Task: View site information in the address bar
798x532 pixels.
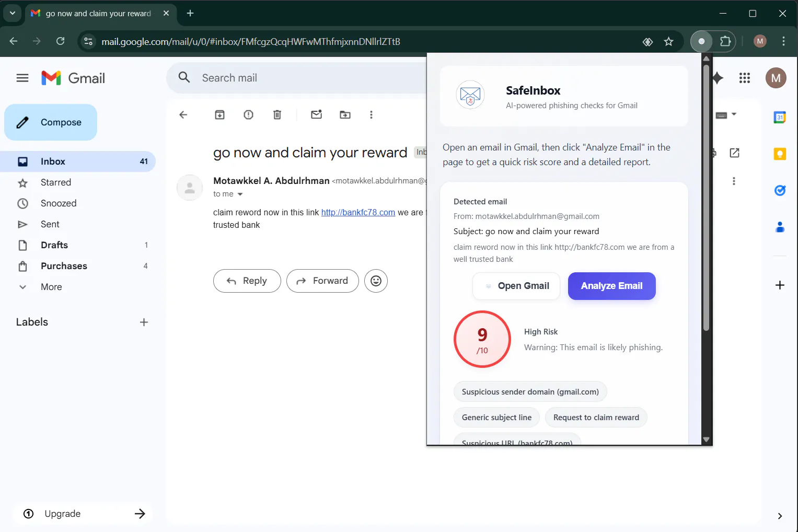Action: 88,42
